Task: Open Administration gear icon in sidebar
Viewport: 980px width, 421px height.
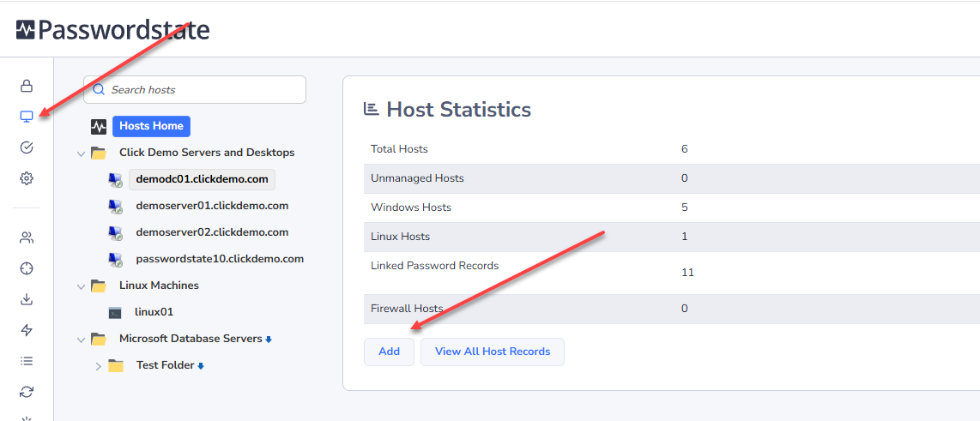Action: (x=27, y=178)
